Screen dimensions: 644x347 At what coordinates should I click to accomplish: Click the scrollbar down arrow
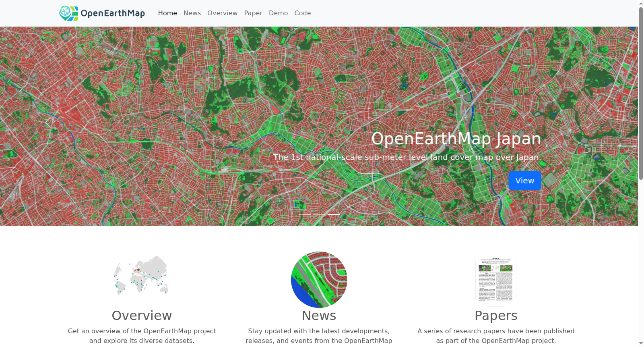(x=641, y=343)
